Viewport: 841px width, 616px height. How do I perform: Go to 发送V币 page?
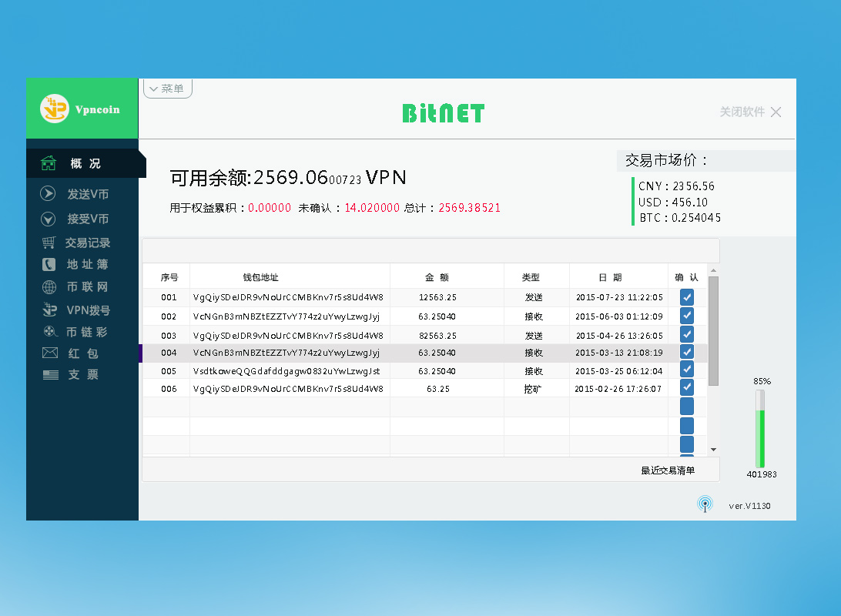(x=88, y=194)
